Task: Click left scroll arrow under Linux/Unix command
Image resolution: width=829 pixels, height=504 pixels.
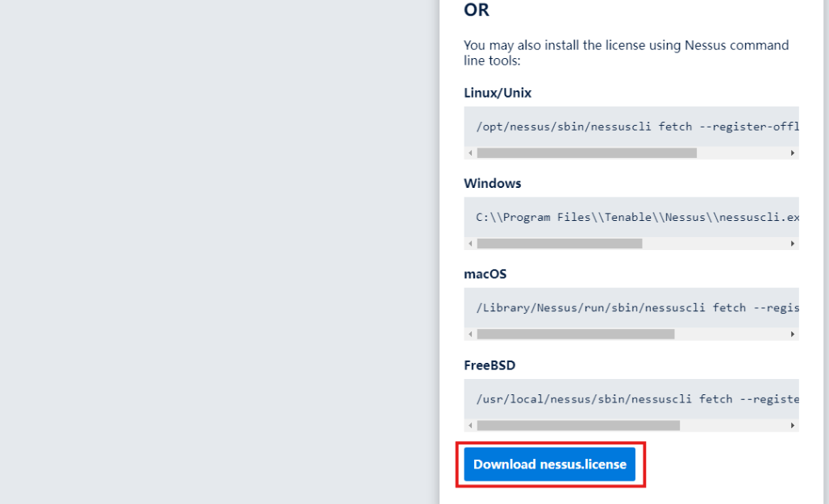Action: tap(471, 152)
